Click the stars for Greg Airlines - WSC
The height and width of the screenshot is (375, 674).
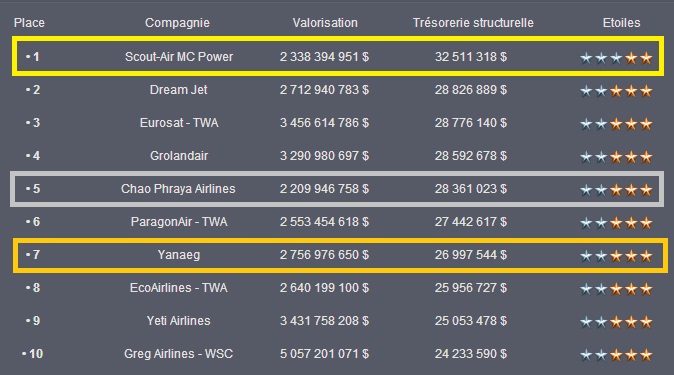[616, 355]
